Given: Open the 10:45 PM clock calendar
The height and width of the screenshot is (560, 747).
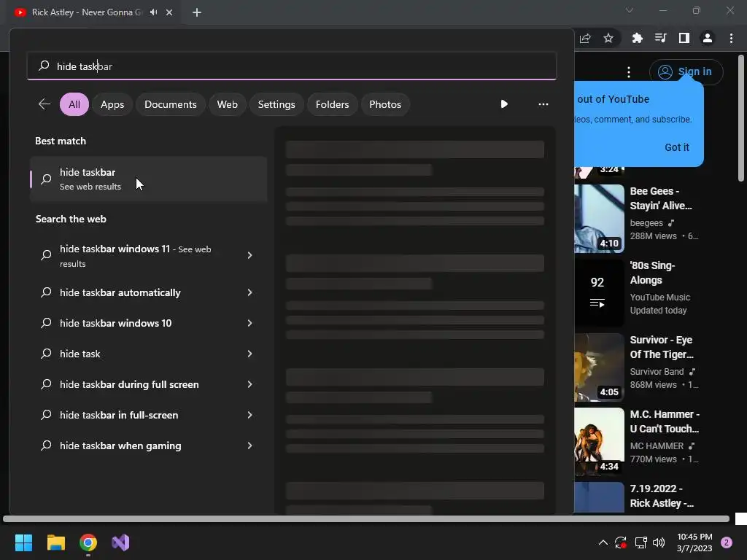Looking at the screenshot, I should point(694,542).
